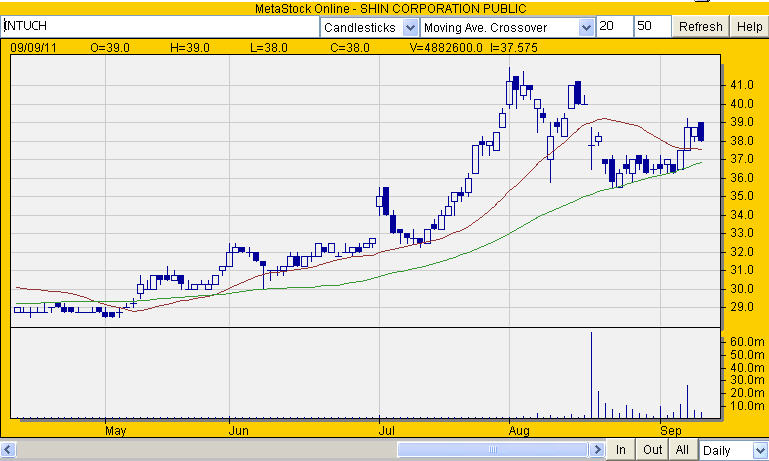The image size is (769, 461).
Task: Click the INTUCH symbol input field
Action: pos(160,26)
